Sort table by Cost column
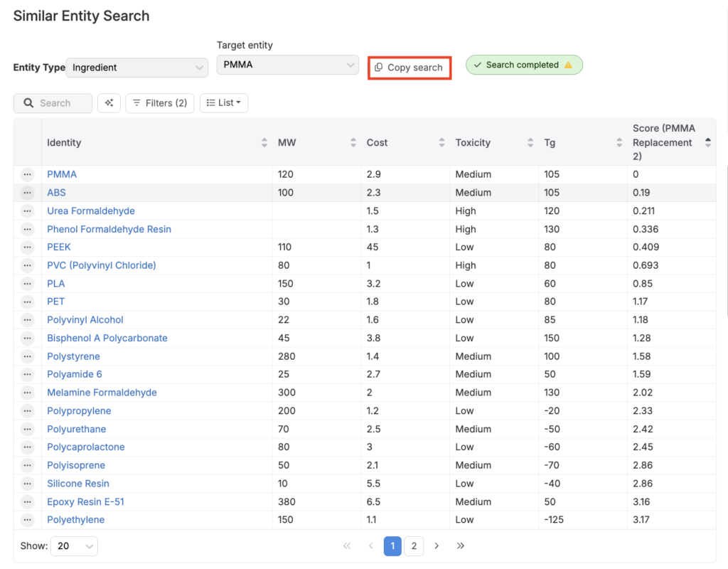Screen dimensions: 728x569 [x=441, y=143]
